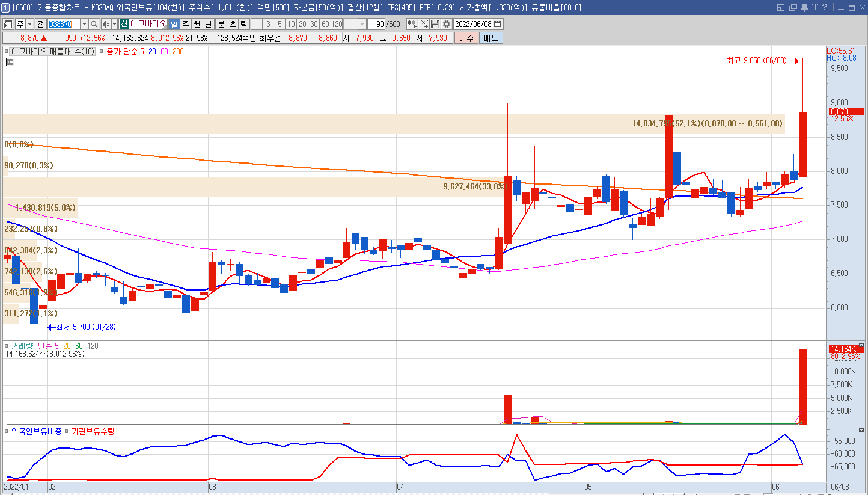Viewport: 868px width, 495px height.
Task: Expand the speaker options dropdown arrow
Action: (114, 24)
